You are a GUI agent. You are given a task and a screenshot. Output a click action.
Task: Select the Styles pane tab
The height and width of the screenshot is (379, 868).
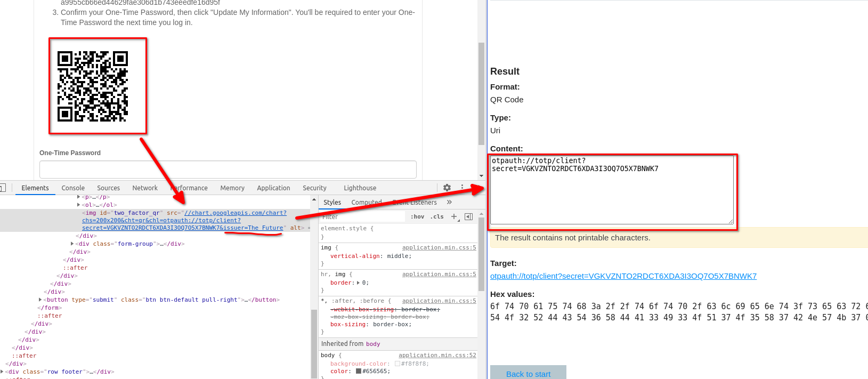coord(332,203)
